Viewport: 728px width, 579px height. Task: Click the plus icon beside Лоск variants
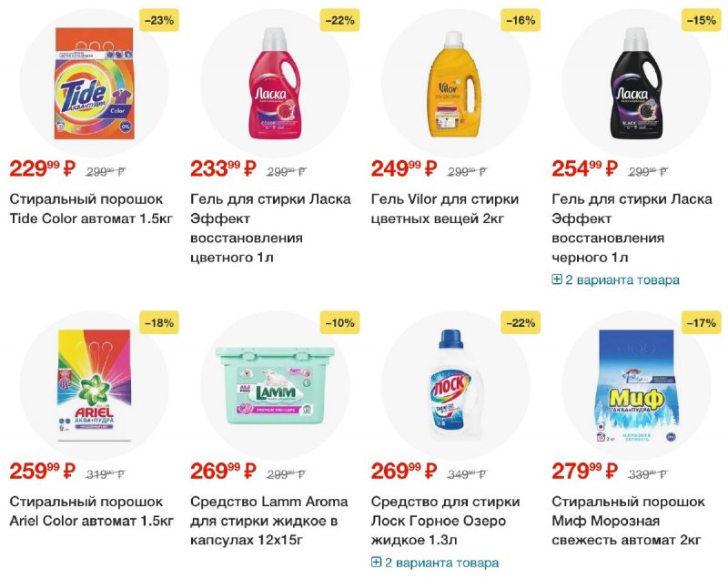point(376,563)
